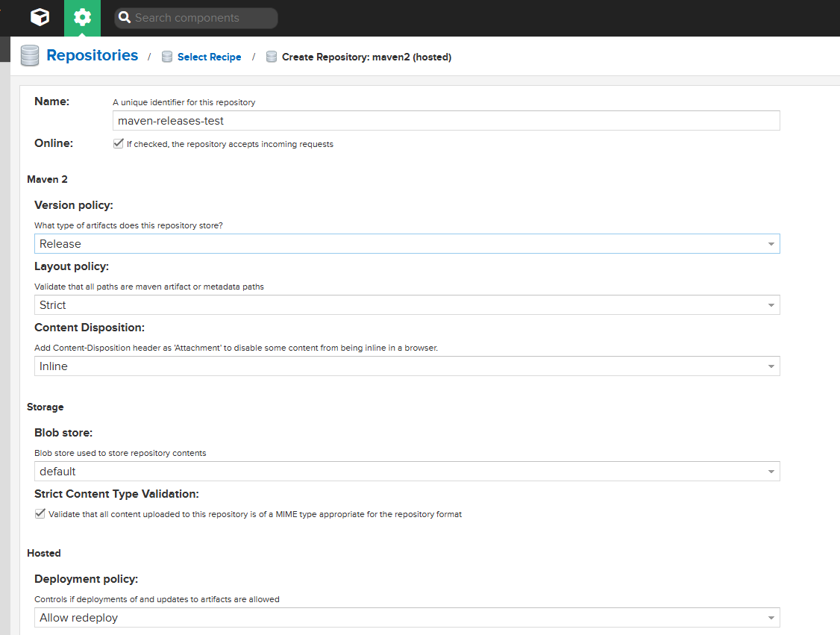This screenshot has height=635, width=840.
Task: Toggle the Online checkbox
Action: point(119,143)
